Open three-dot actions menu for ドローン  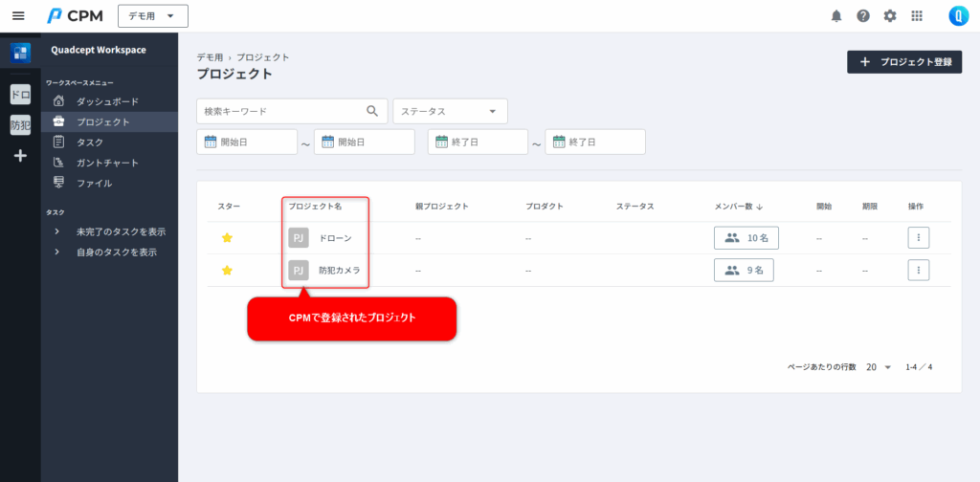pos(918,238)
